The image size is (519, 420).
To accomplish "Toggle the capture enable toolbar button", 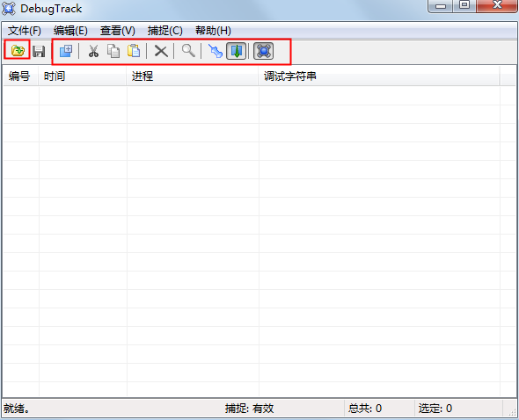I will pos(264,51).
